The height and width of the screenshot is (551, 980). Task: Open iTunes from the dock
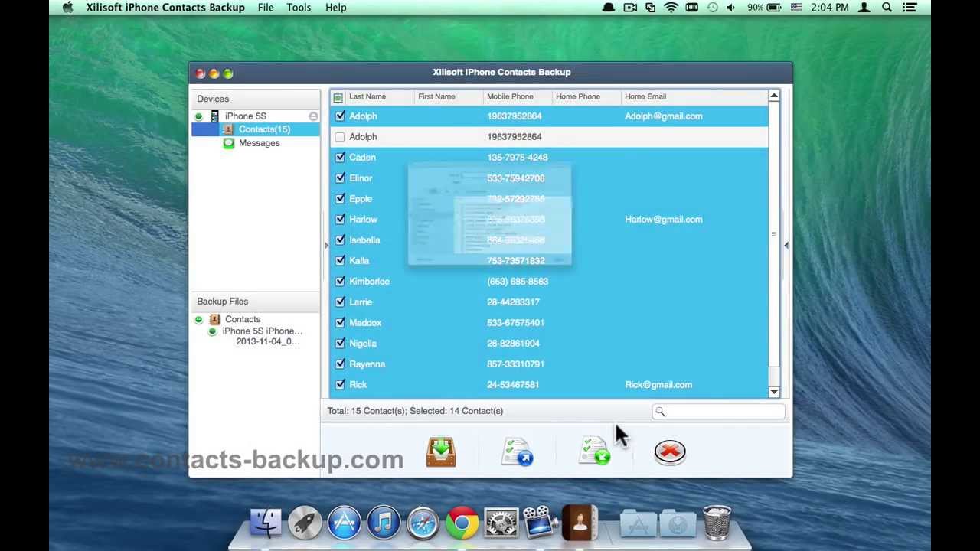(384, 523)
